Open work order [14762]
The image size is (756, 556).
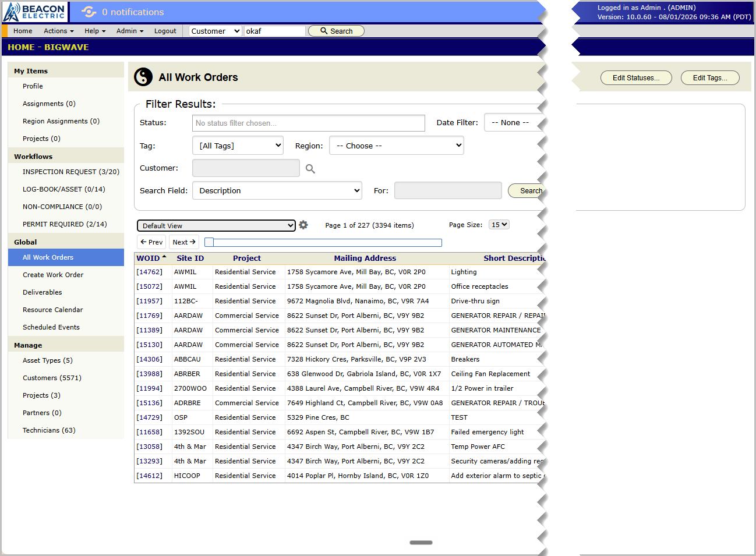pyautogui.click(x=150, y=272)
